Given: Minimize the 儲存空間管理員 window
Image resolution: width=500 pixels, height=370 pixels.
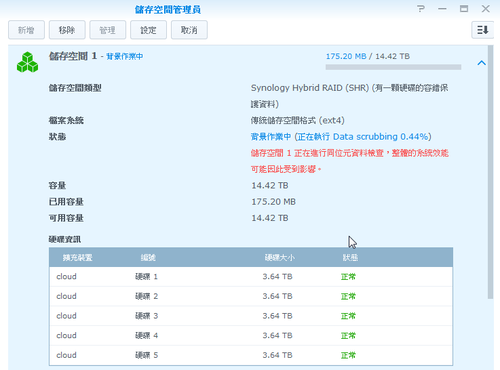Looking at the screenshot, I should tap(442, 9).
